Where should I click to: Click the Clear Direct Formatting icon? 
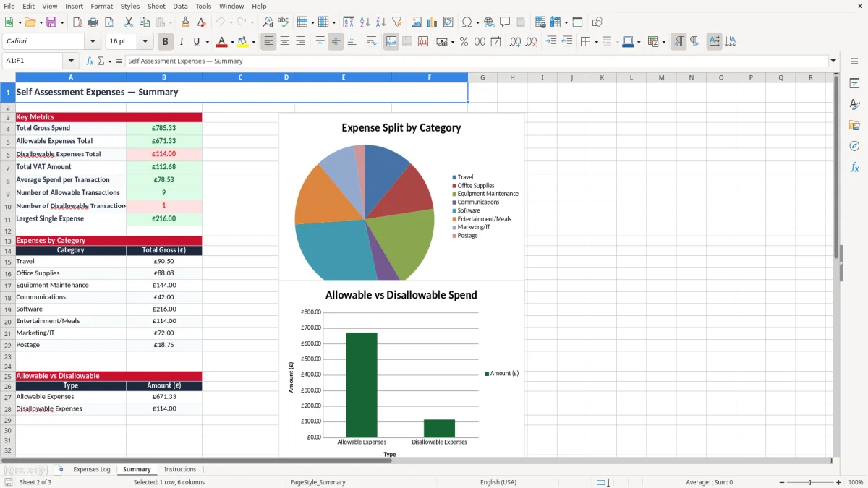coord(201,22)
